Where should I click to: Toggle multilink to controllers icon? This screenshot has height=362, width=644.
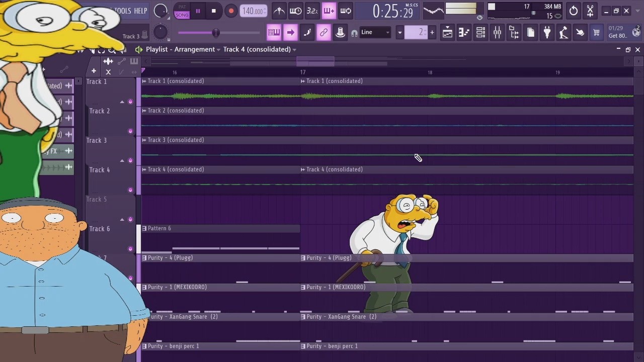[x=324, y=33]
